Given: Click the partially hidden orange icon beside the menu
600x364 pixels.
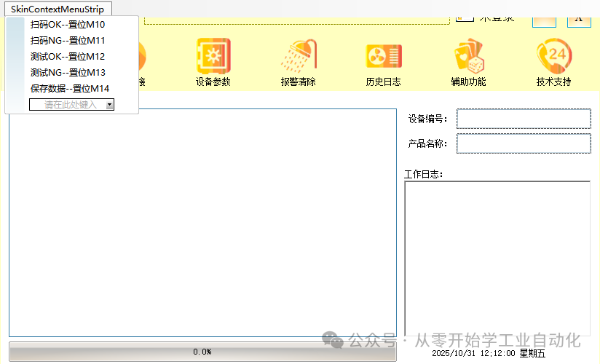Looking at the screenshot, I should click(142, 56).
